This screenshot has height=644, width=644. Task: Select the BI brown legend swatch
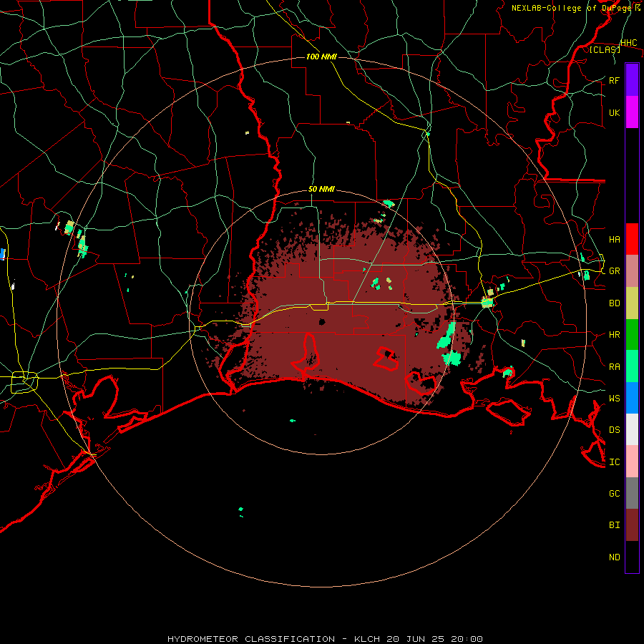coord(632,525)
